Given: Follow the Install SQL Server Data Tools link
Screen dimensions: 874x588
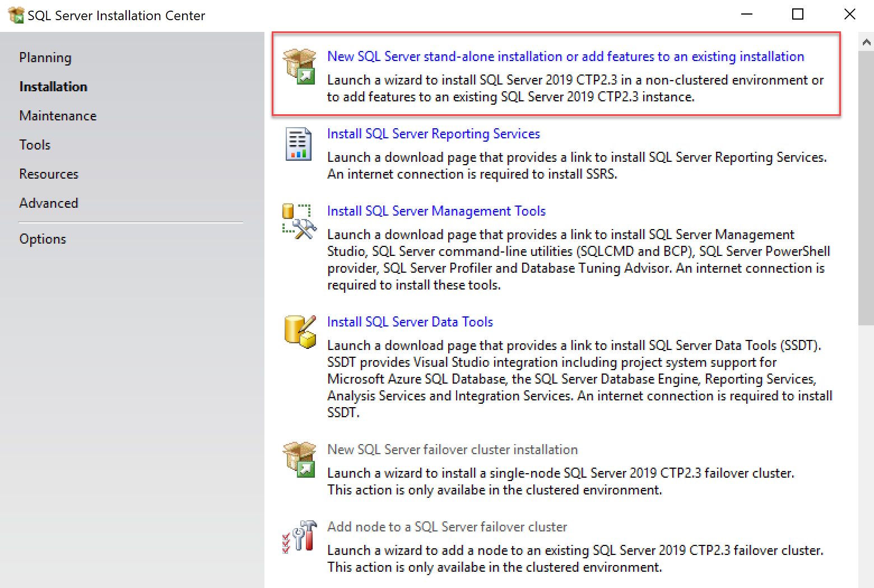Looking at the screenshot, I should point(410,322).
